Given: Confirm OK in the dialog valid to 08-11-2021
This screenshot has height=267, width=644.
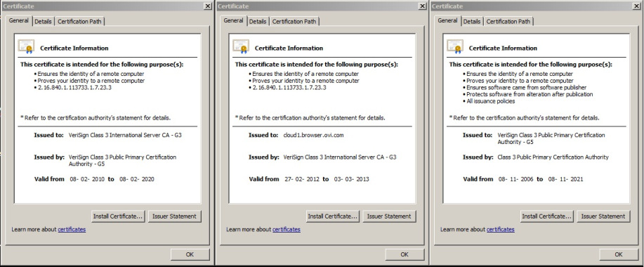Looking at the screenshot, I should click(619, 254).
